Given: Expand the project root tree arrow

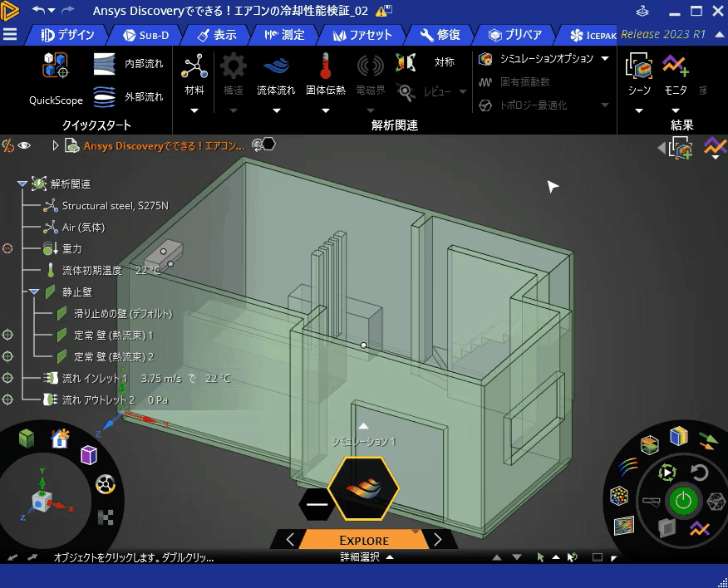Looking at the screenshot, I should click(x=55, y=145).
